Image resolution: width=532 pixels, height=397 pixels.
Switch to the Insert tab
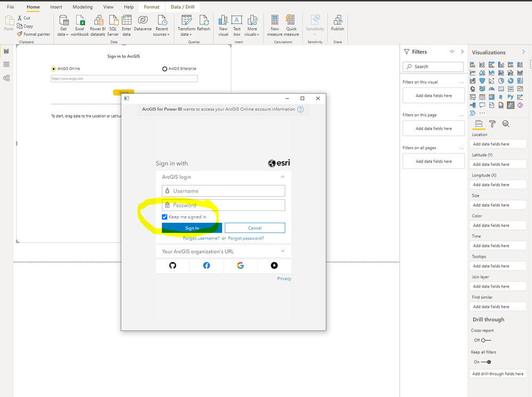pyautogui.click(x=55, y=7)
